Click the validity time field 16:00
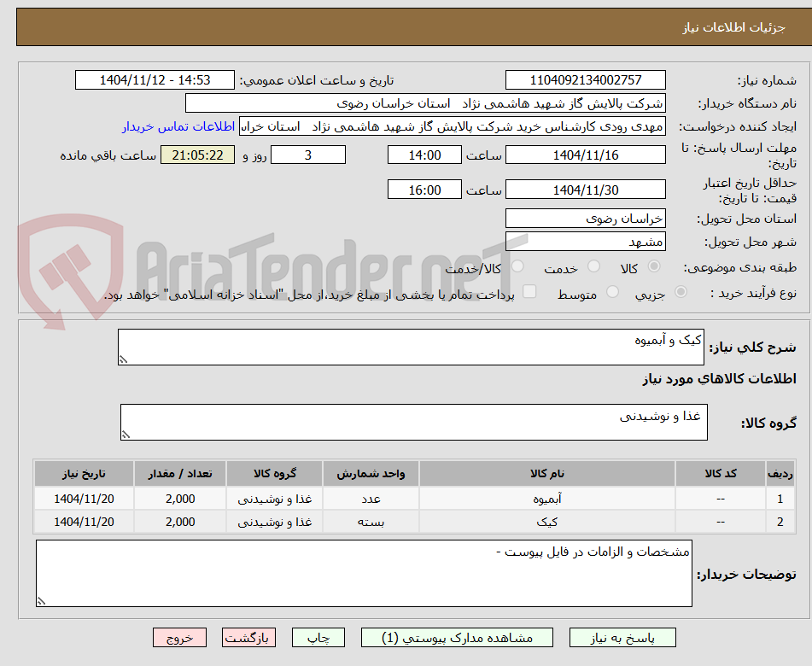The image size is (812, 666). click(x=424, y=190)
